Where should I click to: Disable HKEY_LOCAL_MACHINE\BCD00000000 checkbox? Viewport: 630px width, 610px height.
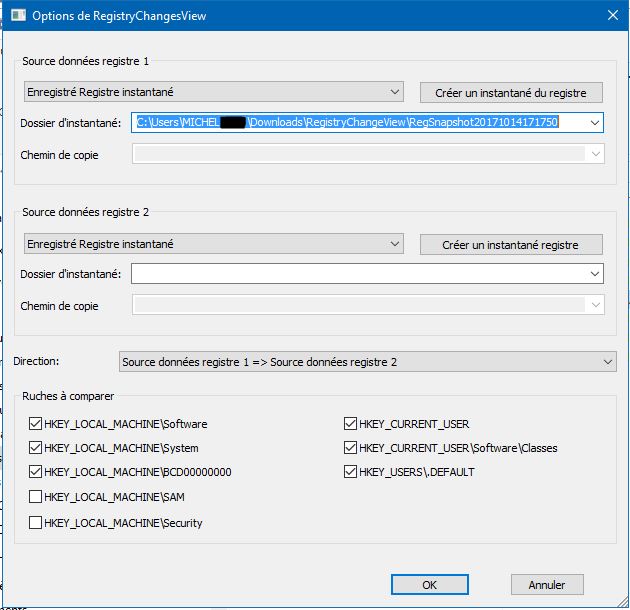[36, 472]
